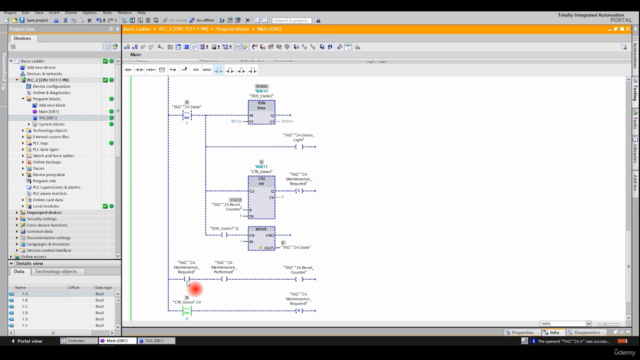Click the TON Time timer block
Viewport: 640px width, 360px height.
pyautogui.click(x=261, y=112)
